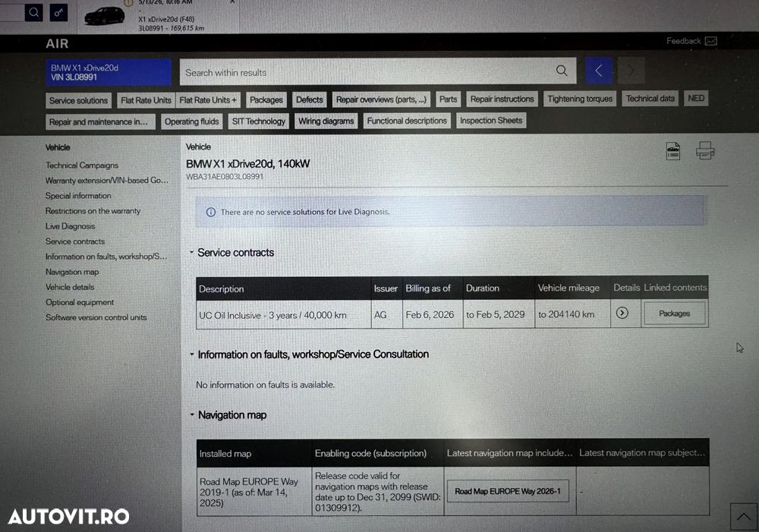The width and height of the screenshot is (759, 532).
Task: Click the Description column header
Action: [283, 288]
